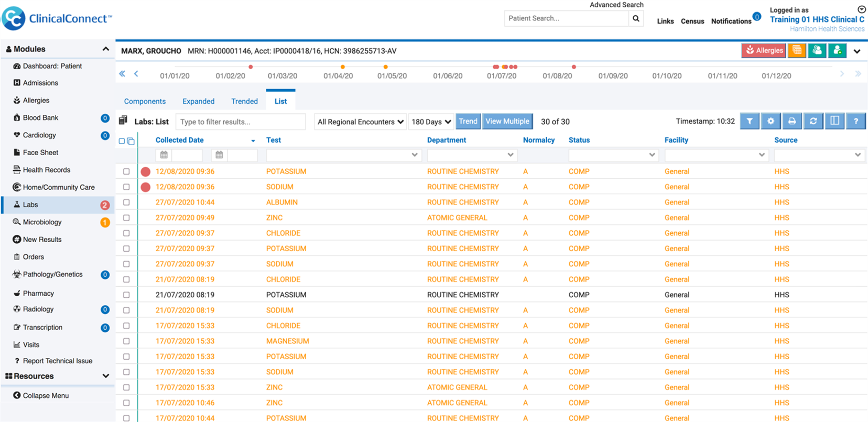Click the Trend button
The image size is (868, 422).
coord(468,122)
